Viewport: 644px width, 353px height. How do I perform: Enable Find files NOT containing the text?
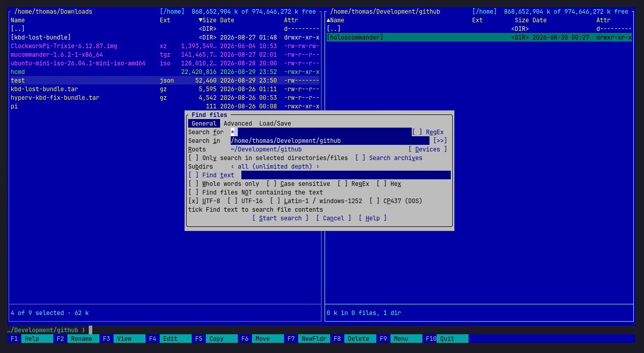[256, 192]
